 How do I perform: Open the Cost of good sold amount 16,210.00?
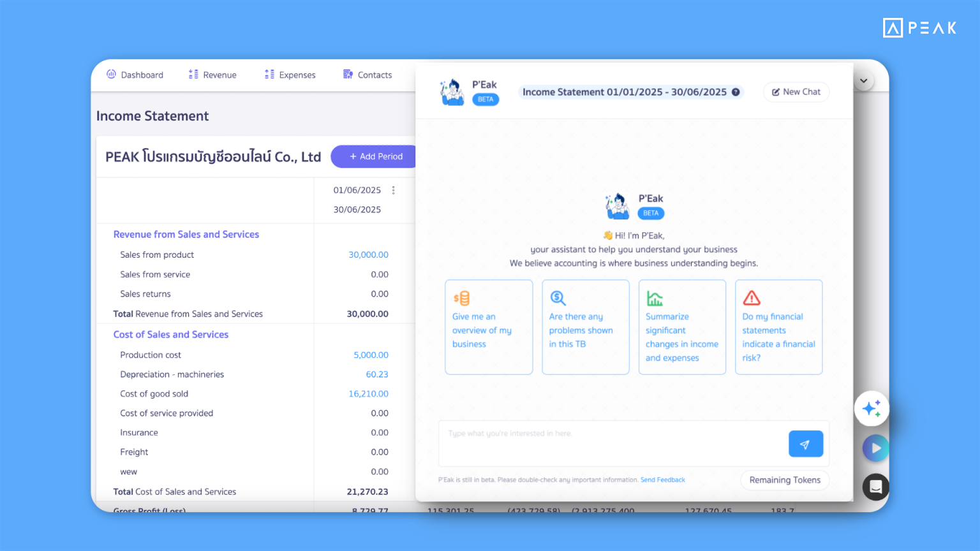[x=368, y=393]
